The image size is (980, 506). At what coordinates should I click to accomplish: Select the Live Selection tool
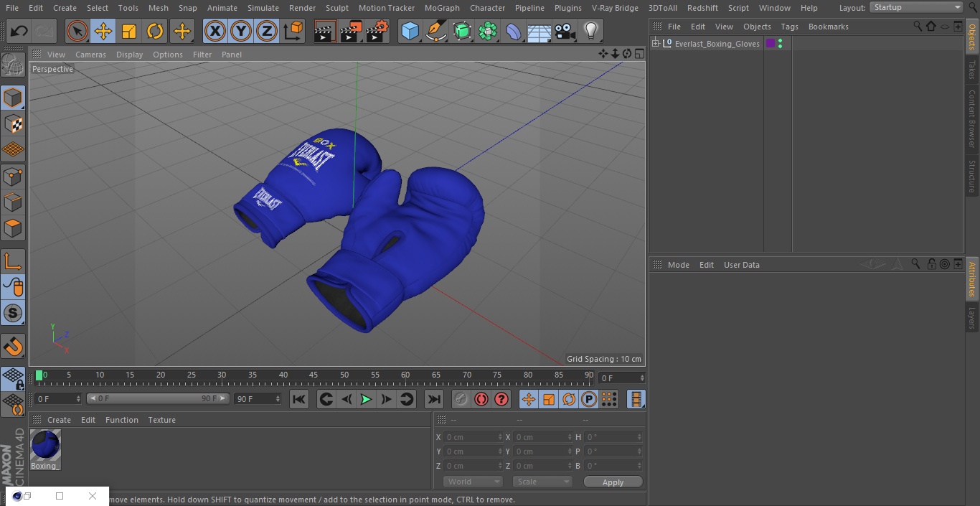[x=77, y=31]
